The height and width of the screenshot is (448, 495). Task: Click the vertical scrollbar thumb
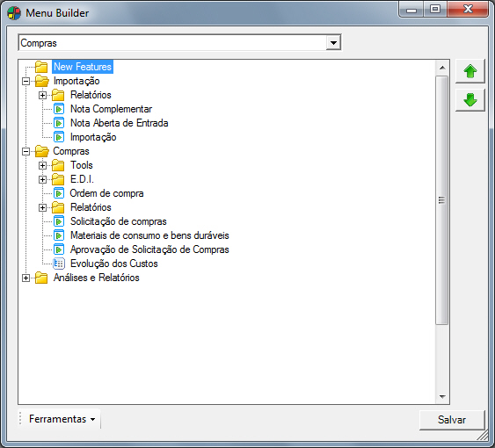pos(442,200)
